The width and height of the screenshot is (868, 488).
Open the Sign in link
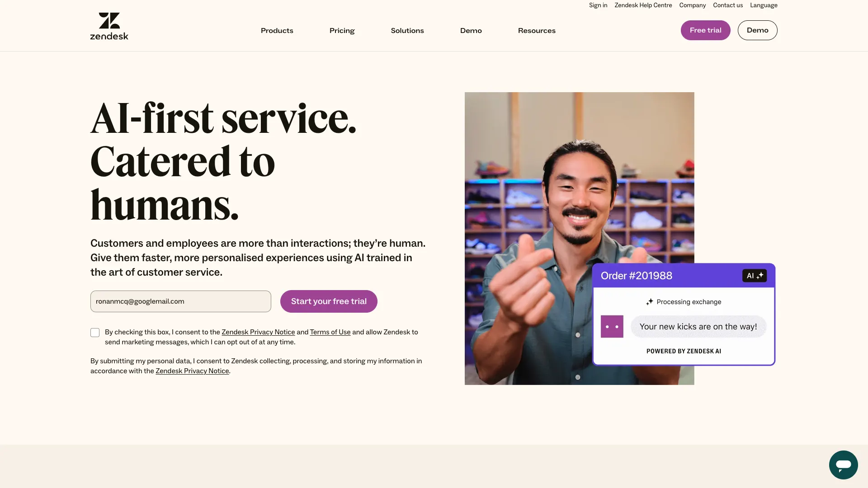(598, 5)
